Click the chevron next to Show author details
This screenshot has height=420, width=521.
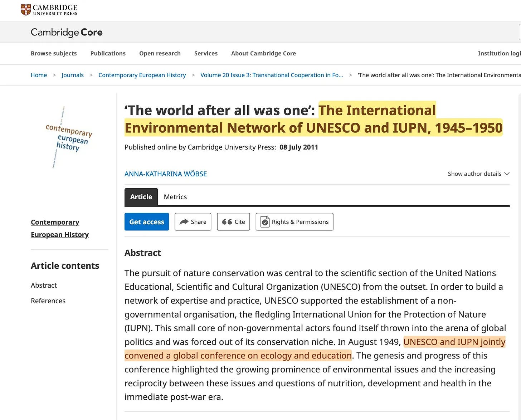(507, 174)
